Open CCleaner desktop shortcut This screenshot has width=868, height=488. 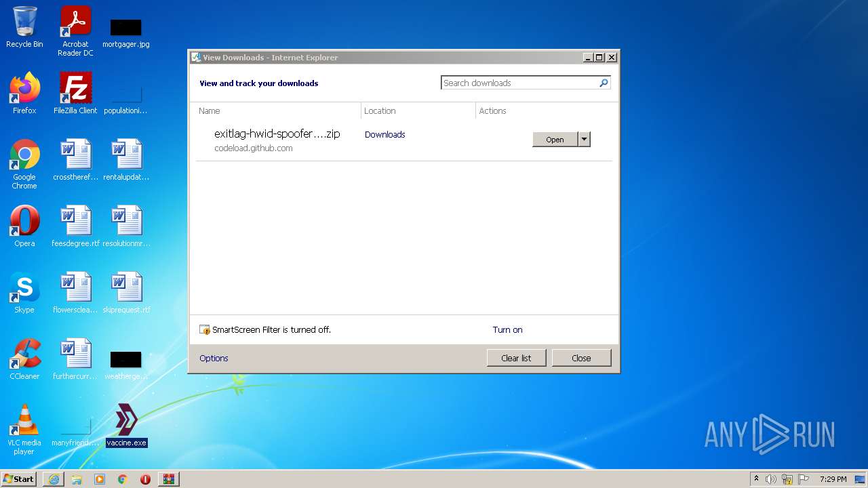[x=24, y=359]
